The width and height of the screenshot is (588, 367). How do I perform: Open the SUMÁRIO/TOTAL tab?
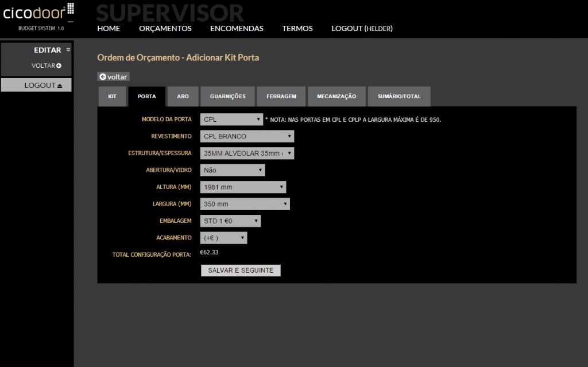coord(399,96)
